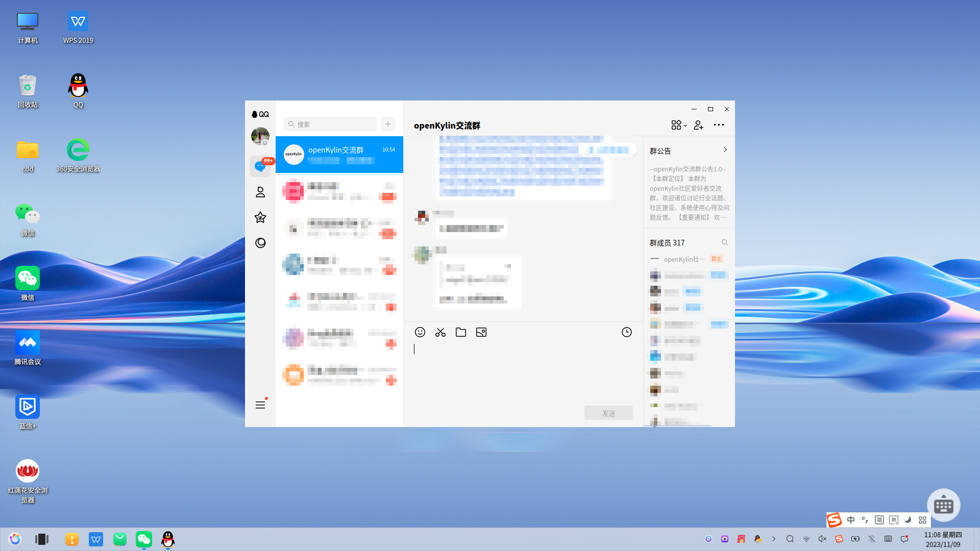
Task: Open the three-dots more options menu
Action: coord(719,125)
